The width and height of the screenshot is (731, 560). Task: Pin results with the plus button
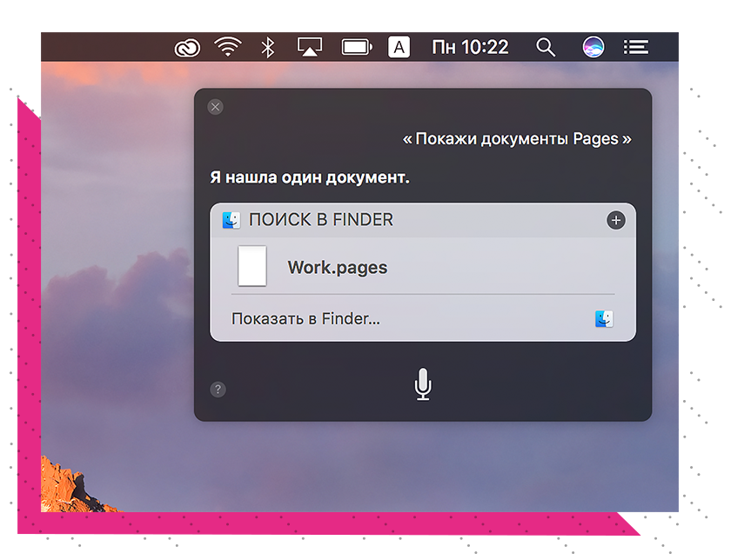[x=615, y=220]
